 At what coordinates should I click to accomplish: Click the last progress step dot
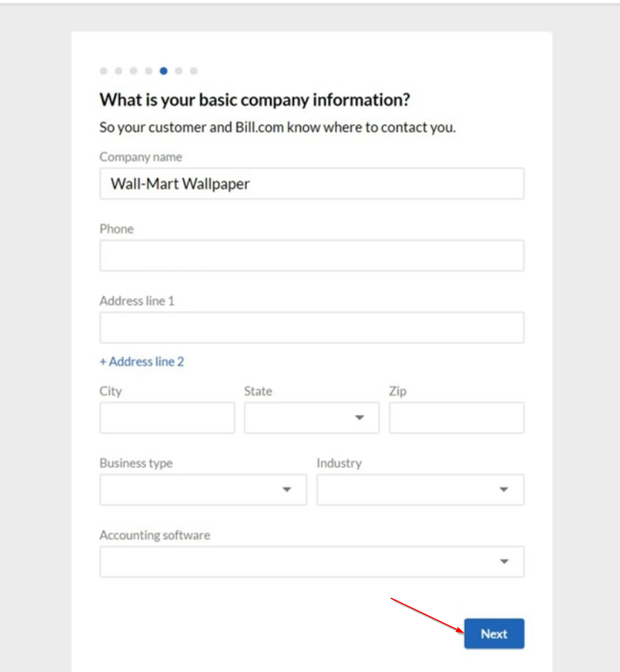(194, 71)
